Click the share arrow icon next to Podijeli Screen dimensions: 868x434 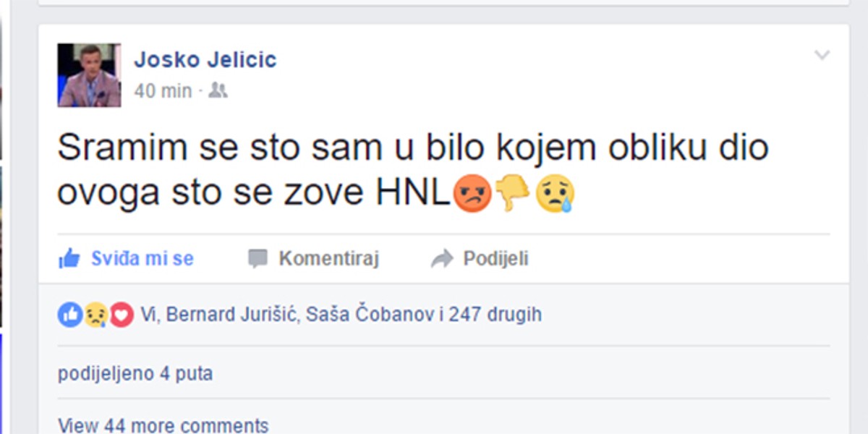tap(441, 258)
